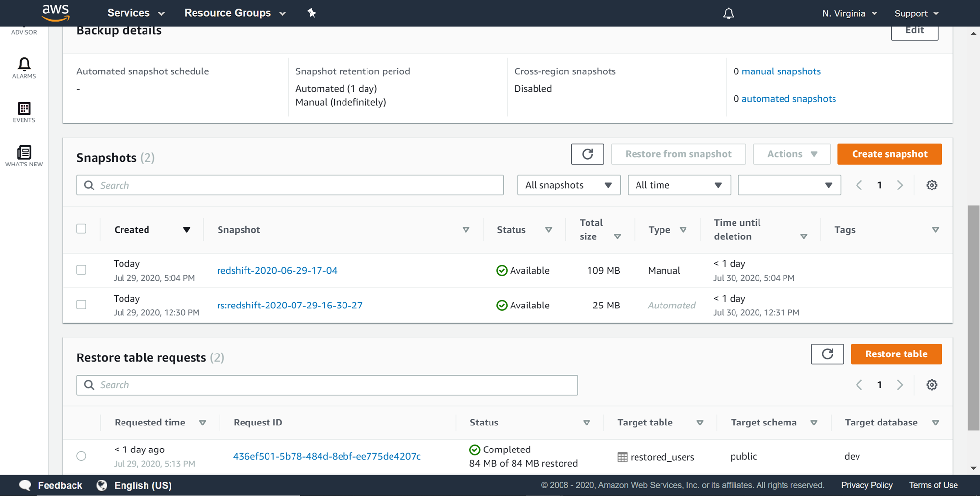Open the Resource Groups menu
The height and width of the screenshot is (496, 980).
[x=234, y=13]
